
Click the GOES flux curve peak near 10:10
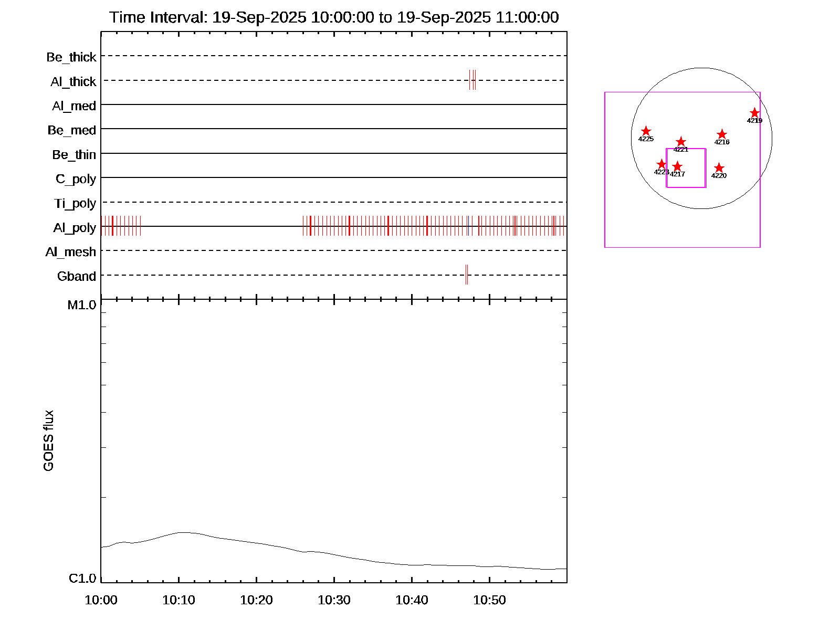click(181, 532)
